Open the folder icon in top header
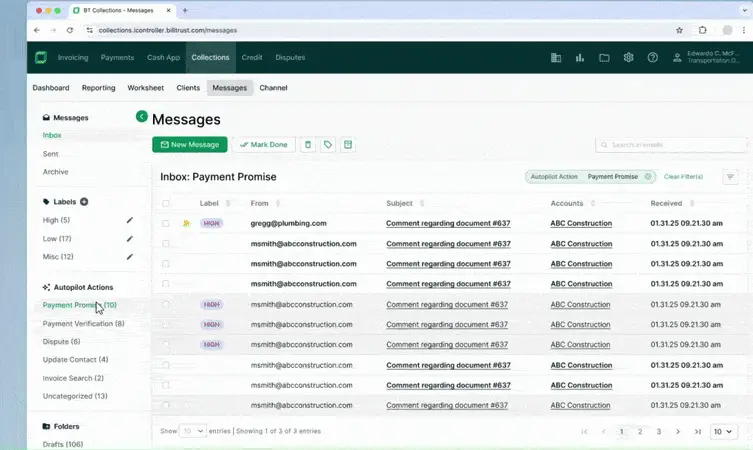The height and width of the screenshot is (450, 753). click(x=604, y=58)
